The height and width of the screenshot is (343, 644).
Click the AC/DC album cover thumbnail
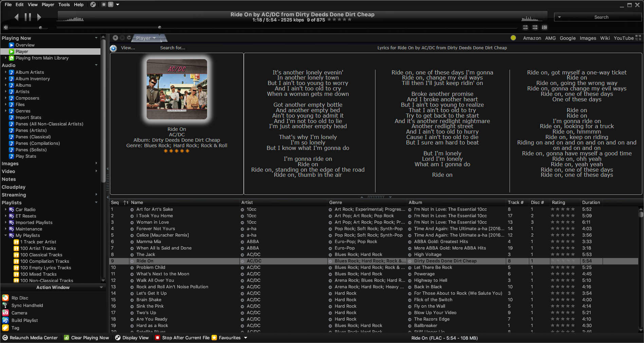pos(177,89)
